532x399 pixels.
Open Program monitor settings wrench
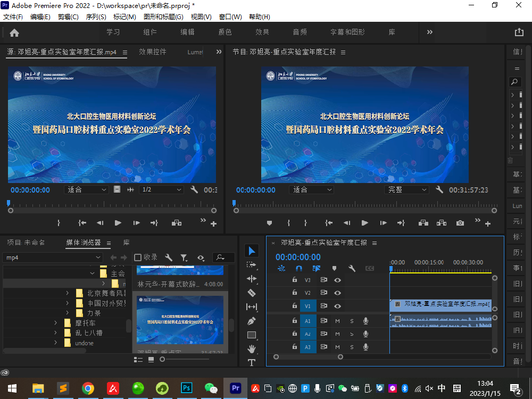[439, 189]
